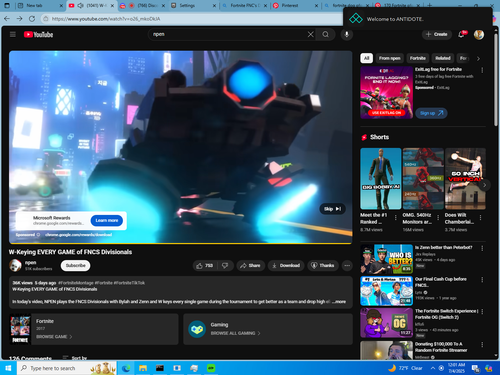The height and width of the screenshot is (375, 500).
Task: Select the Fortnite filter chip
Action: point(418,58)
